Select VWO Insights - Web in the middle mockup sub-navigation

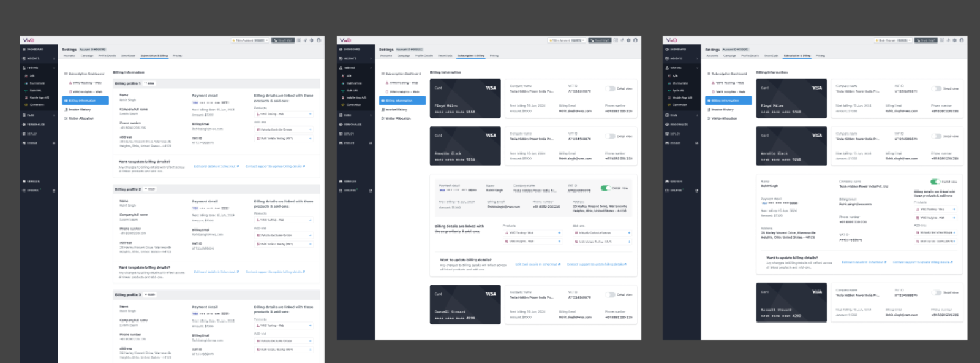pos(404,91)
